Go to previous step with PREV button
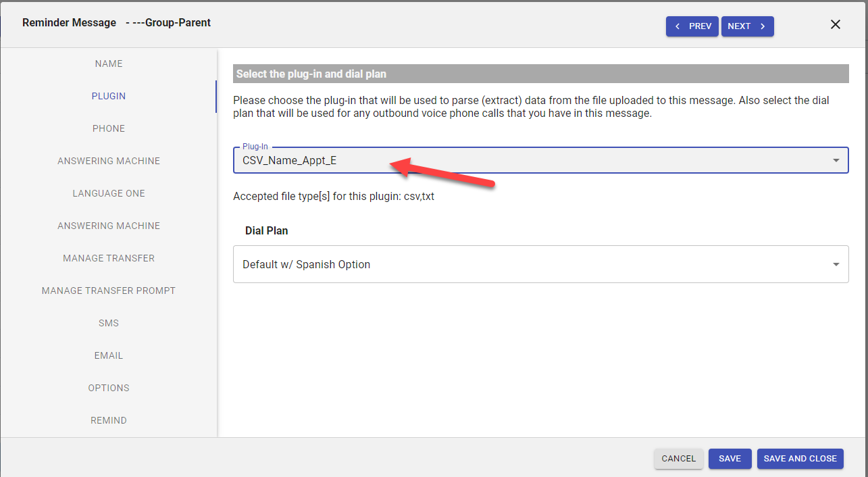This screenshot has height=477, width=868. 692,26
